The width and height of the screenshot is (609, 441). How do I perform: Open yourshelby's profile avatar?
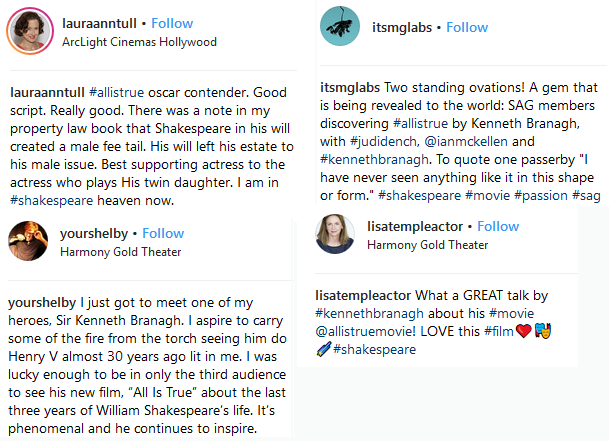click(x=26, y=241)
